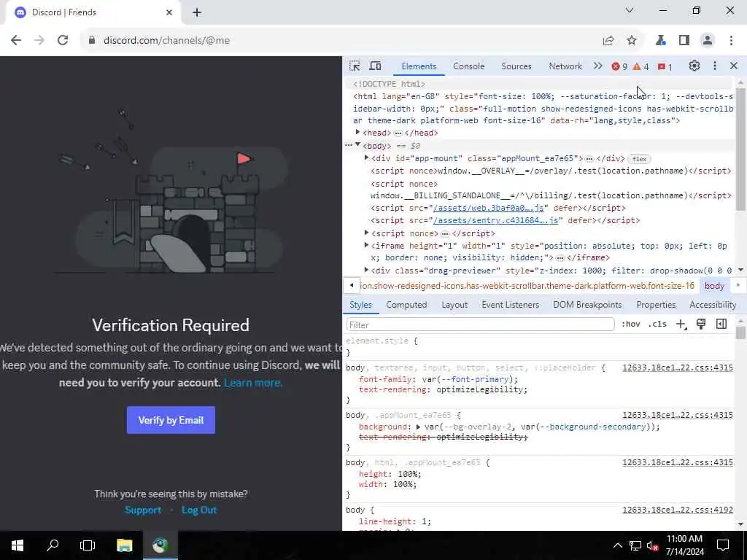Open the Computed styles tab

[406, 305]
